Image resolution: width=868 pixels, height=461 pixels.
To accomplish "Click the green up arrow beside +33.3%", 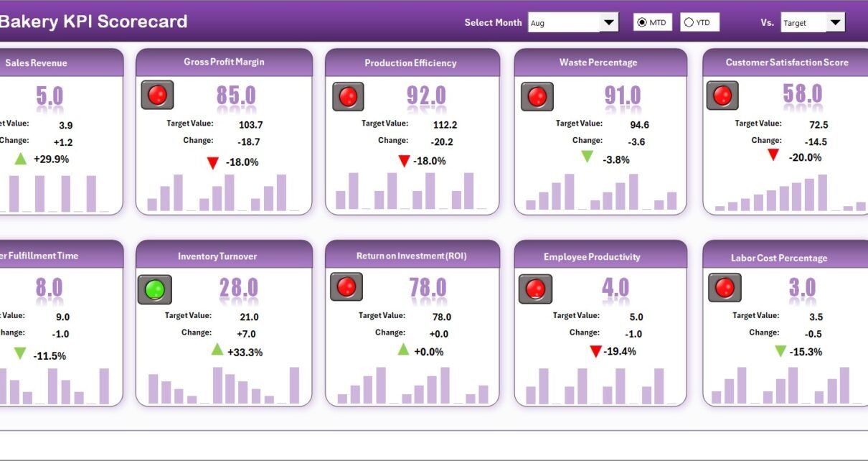I will 217,350.
